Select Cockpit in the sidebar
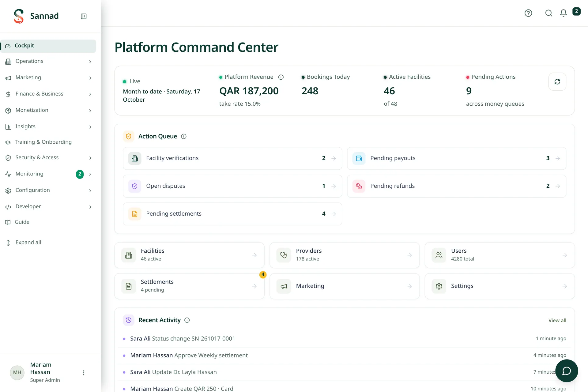 [48, 46]
